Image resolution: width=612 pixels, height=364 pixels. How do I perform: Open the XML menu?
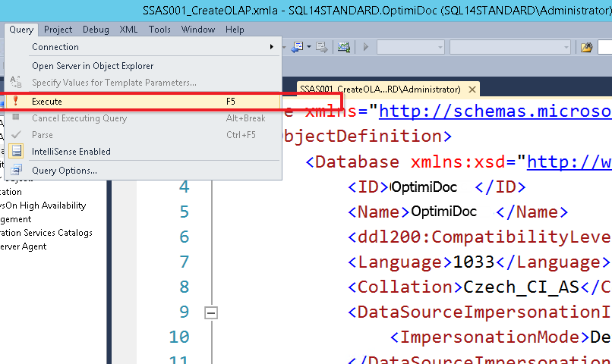coord(128,30)
